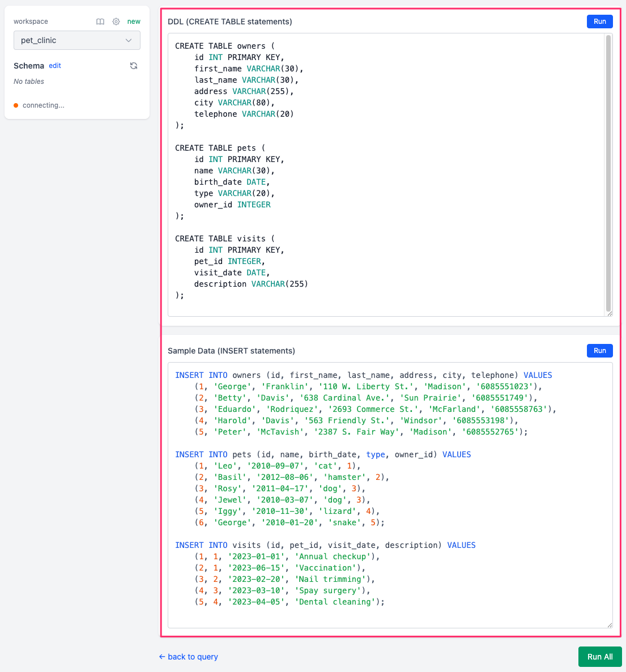Image resolution: width=626 pixels, height=672 pixels.
Task: Place cursor on 'CREATE TABLE pets' line
Action: 220,148
